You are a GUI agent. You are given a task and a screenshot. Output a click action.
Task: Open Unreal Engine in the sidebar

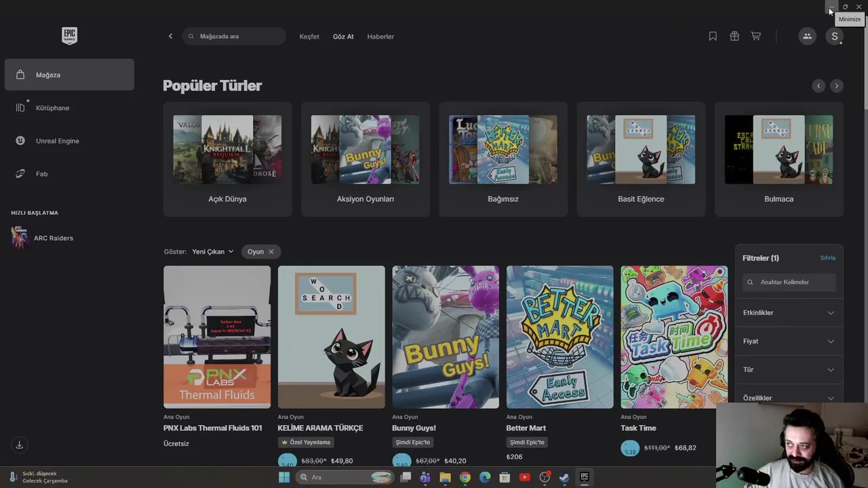[69, 141]
